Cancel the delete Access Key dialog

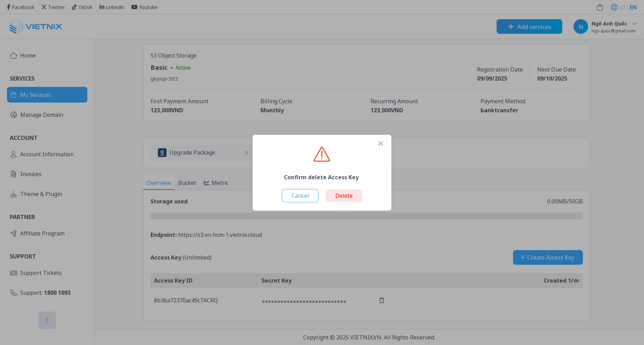(x=300, y=195)
